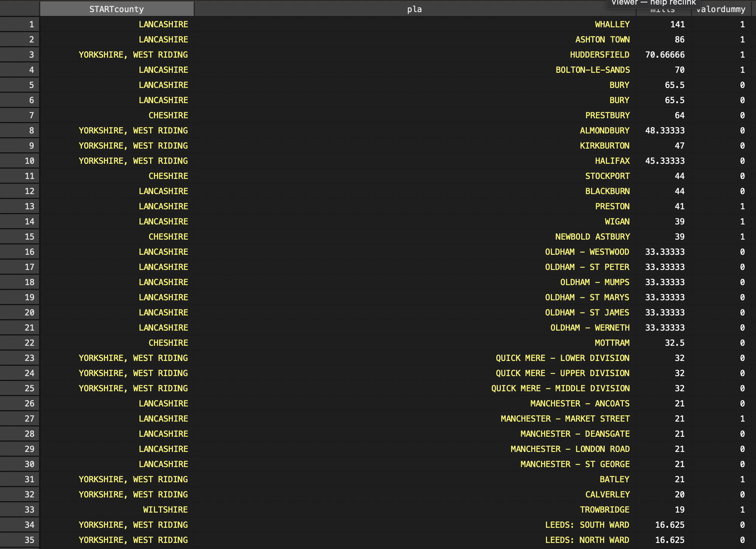Select the 70.66666 mills value
This screenshot has height=549, width=756.
tap(665, 55)
